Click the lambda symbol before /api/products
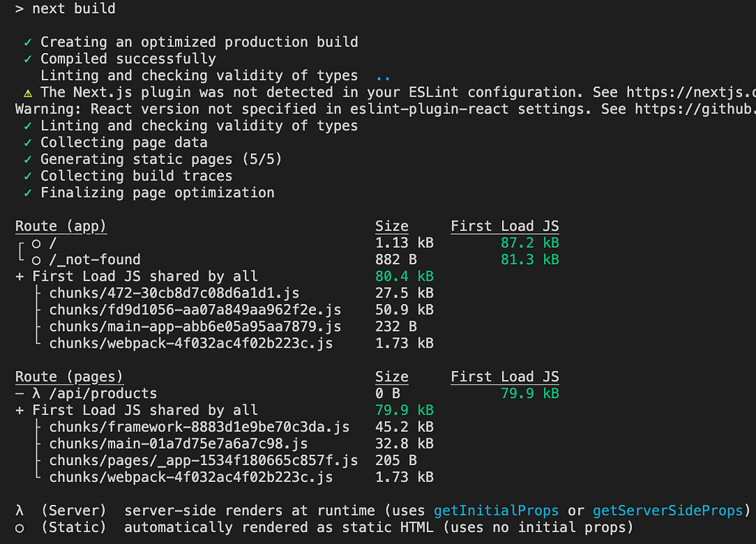 click(x=36, y=393)
